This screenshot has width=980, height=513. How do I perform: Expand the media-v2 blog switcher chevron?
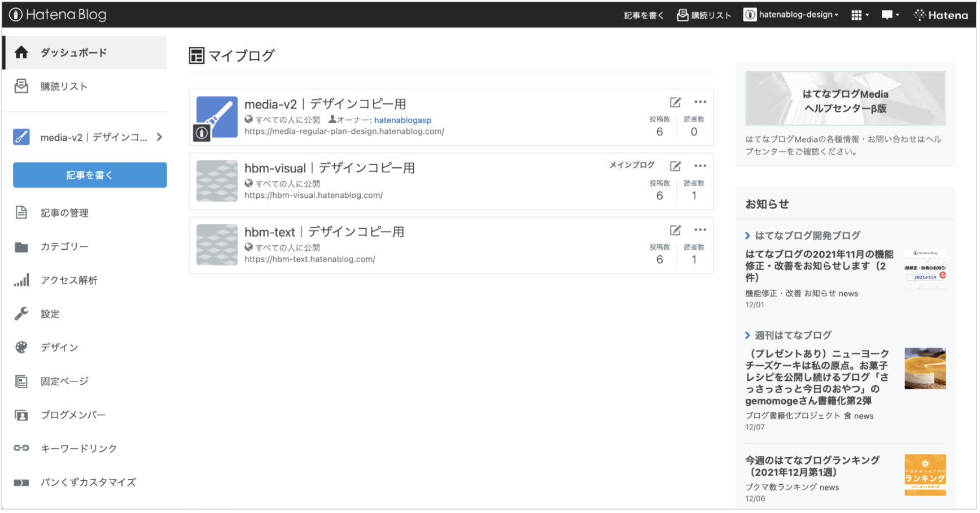(x=160, y=137)
